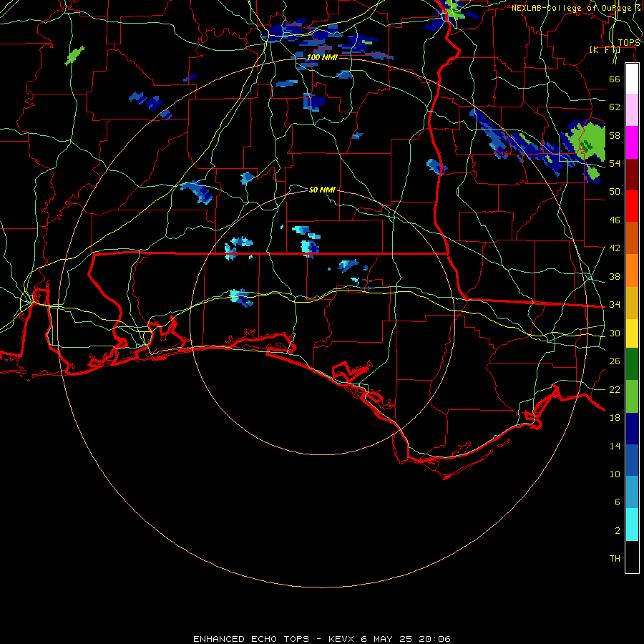Screen dimensions: 644x644
Task: Pick the medium blue legend swatch
Action: [632, 460]
